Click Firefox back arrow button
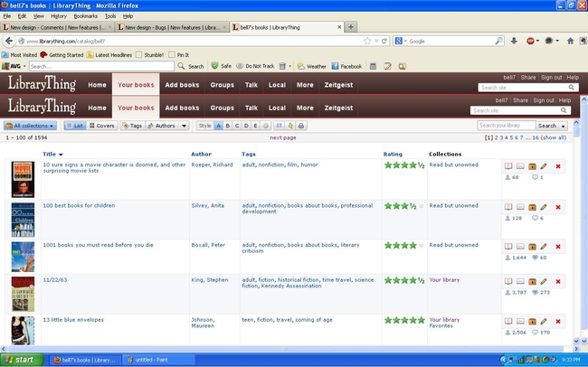The height and width of the screenshot is (367, 588). pyautogui.click(x=9, y=41)
